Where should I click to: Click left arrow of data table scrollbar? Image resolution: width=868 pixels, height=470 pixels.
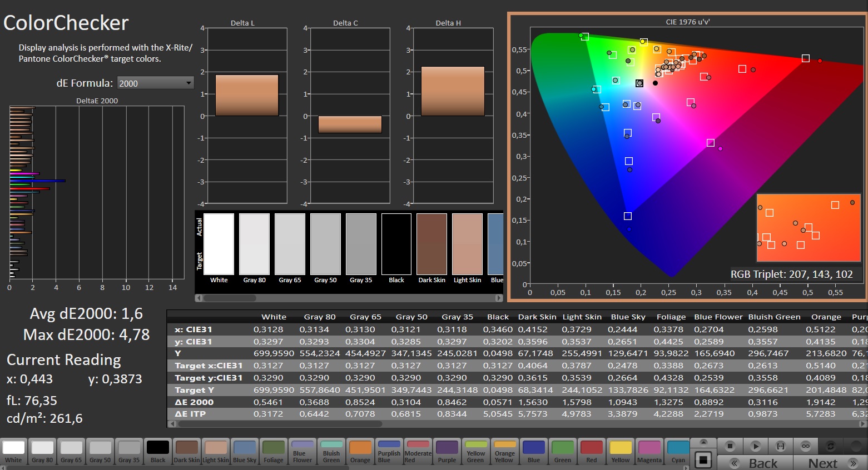(x=172, y=424)
